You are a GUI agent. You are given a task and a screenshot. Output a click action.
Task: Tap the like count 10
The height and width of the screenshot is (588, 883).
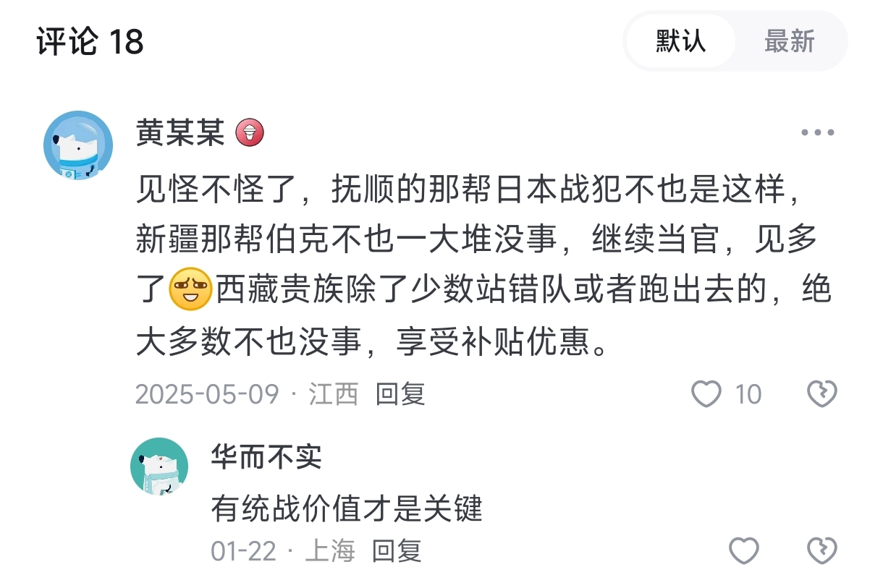[x=748, y=394]
